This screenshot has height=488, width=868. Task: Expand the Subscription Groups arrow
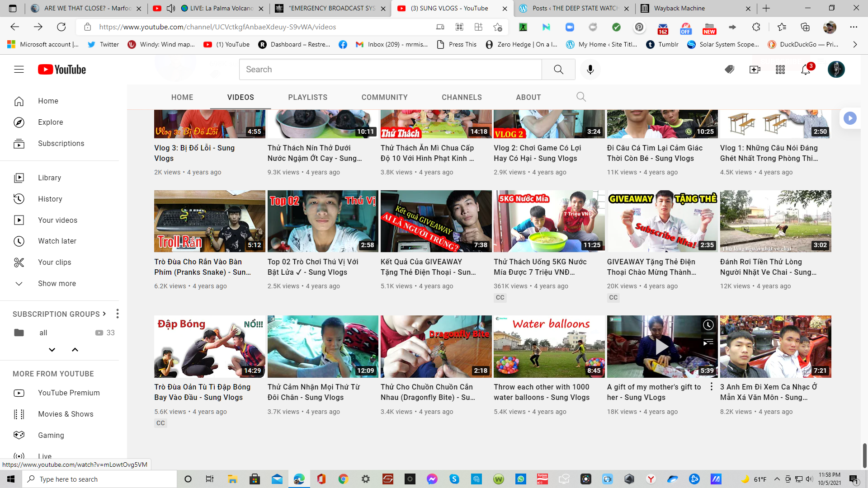tap(104, 314)
